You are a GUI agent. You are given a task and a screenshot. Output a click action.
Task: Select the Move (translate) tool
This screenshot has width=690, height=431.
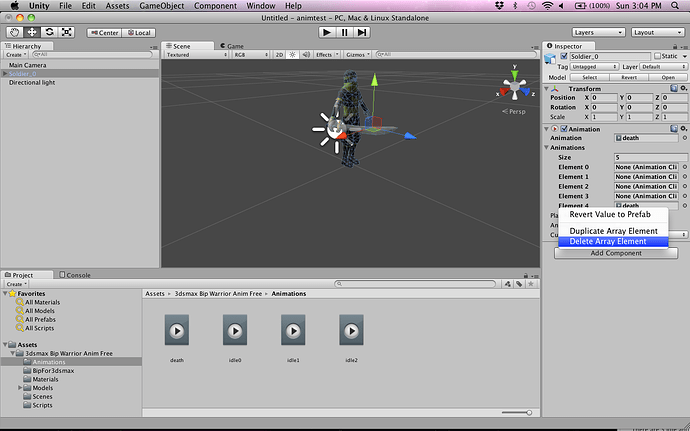[32, 32]
